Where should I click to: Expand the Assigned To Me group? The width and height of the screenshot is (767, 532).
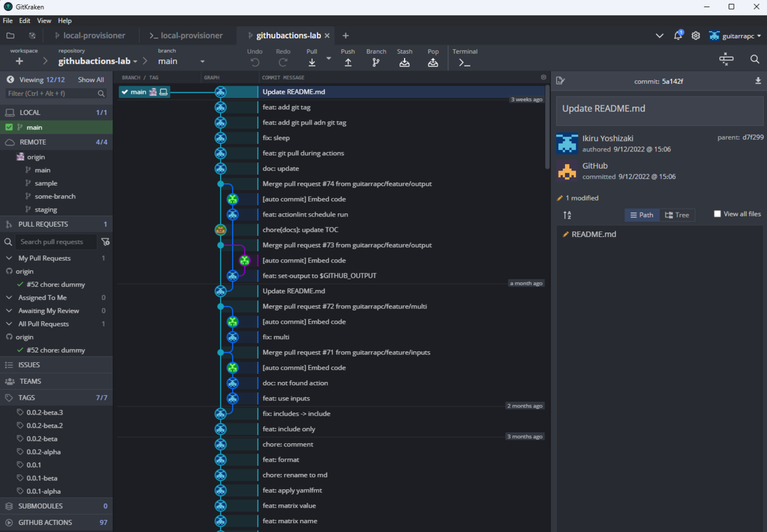[9, 298]
